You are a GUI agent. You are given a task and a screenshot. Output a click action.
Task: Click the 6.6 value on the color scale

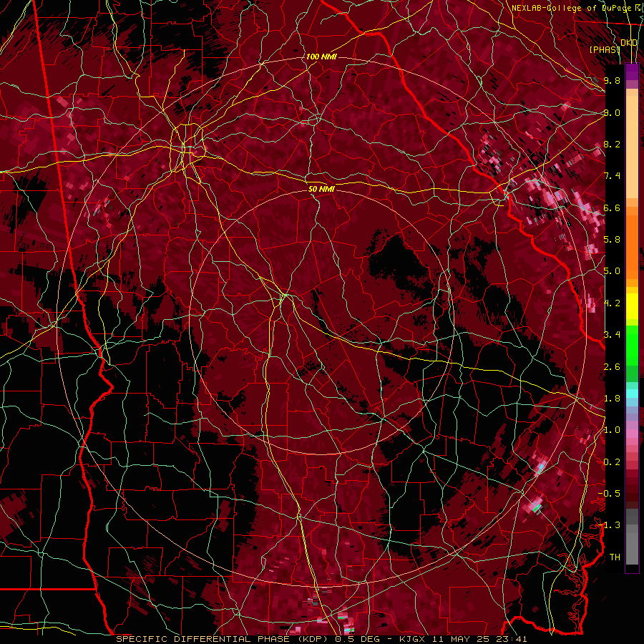pos(613,208)
